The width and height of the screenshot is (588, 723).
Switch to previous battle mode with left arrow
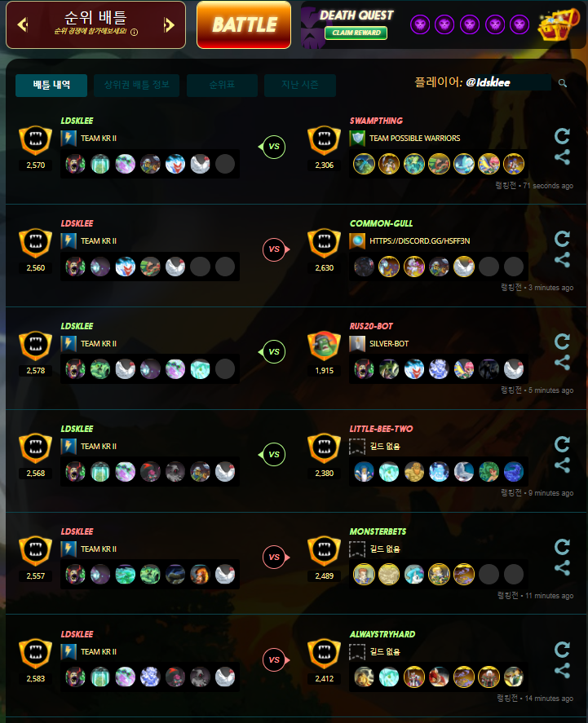tap(22, 24)
